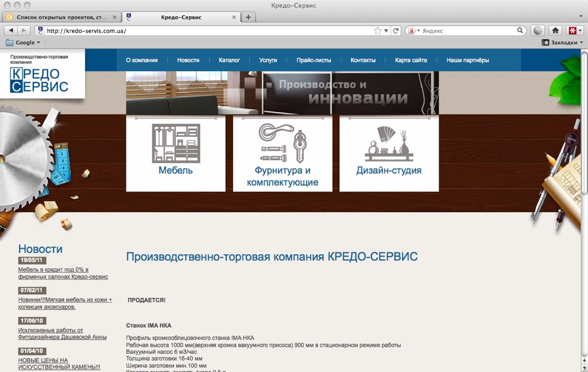Click the Yandex search magnifier icon
Screen dimensions: 588x372
click(x=520, y=30)
